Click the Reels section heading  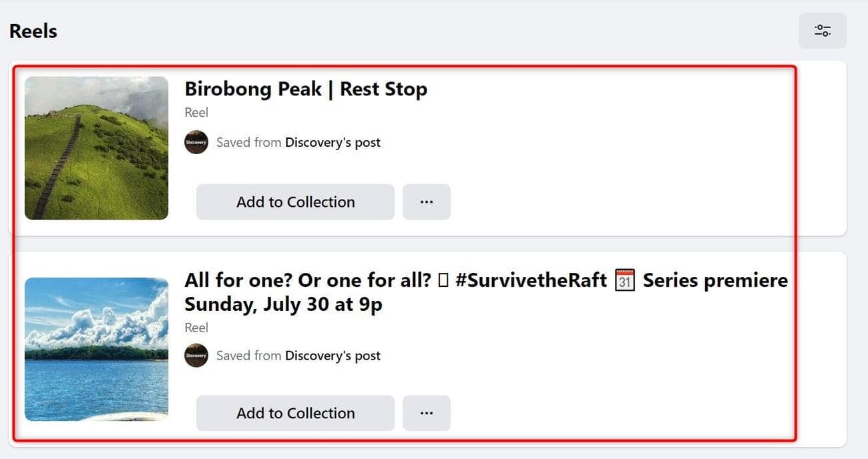click(33, 31)
